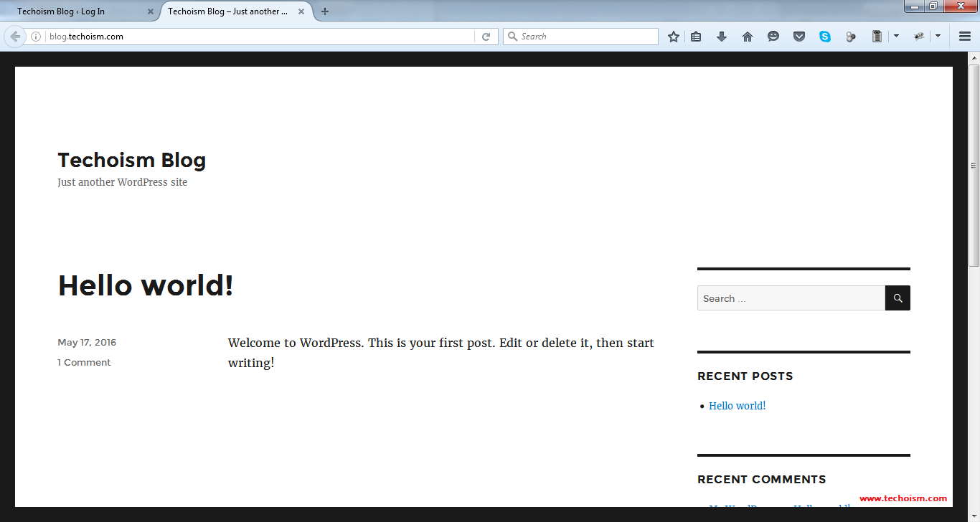Go to the browser home page

click(748, 37)
